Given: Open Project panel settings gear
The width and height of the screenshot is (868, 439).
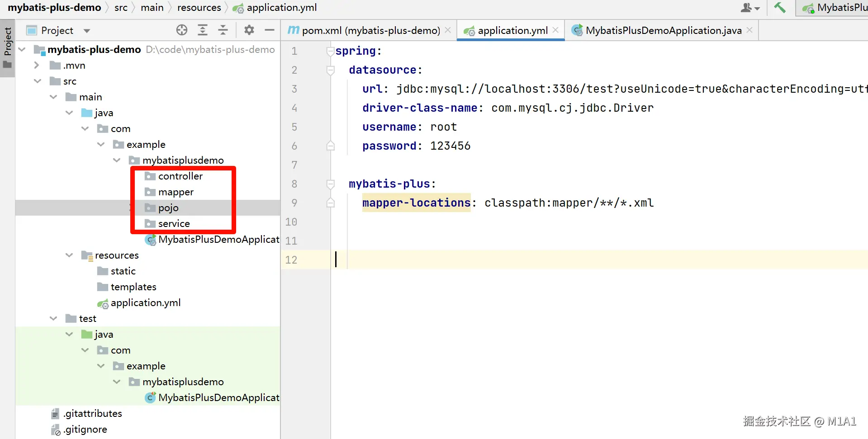Looking at the screenshot, I should [249, 30].
